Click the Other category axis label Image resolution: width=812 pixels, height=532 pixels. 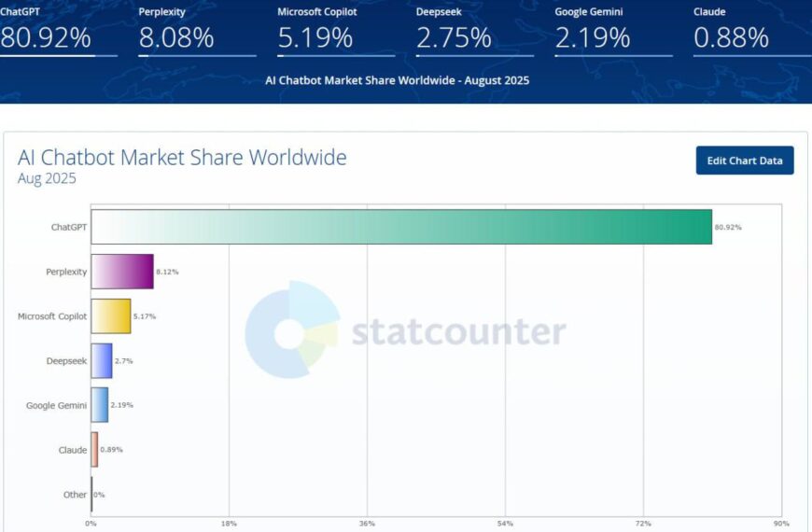75,495
